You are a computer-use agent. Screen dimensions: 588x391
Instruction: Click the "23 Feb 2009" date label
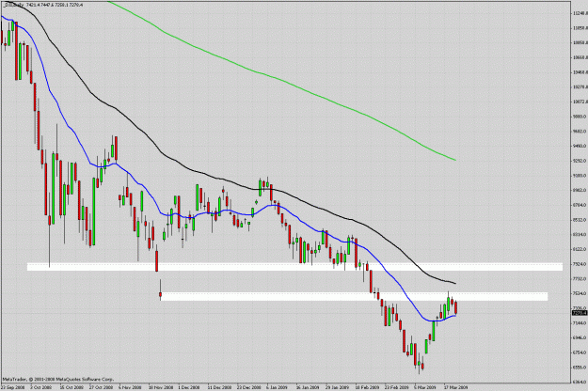(x=396, y=387)
